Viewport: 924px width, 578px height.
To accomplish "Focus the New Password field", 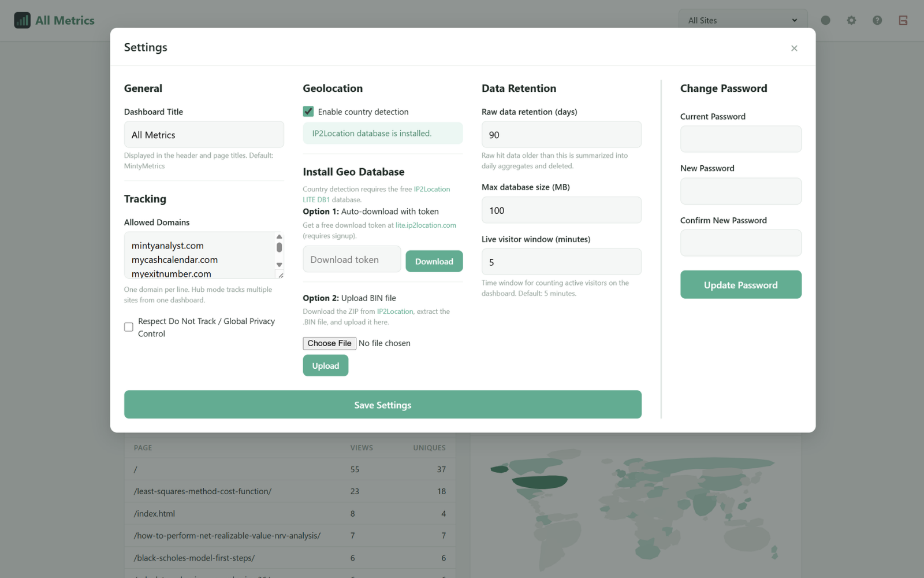I will (741, 191).
